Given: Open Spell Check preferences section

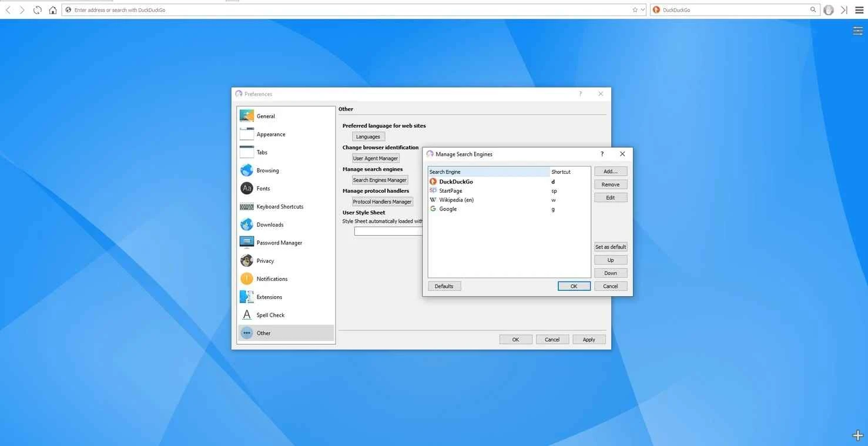Looking at the screenshot, I should tap(286, 315).
